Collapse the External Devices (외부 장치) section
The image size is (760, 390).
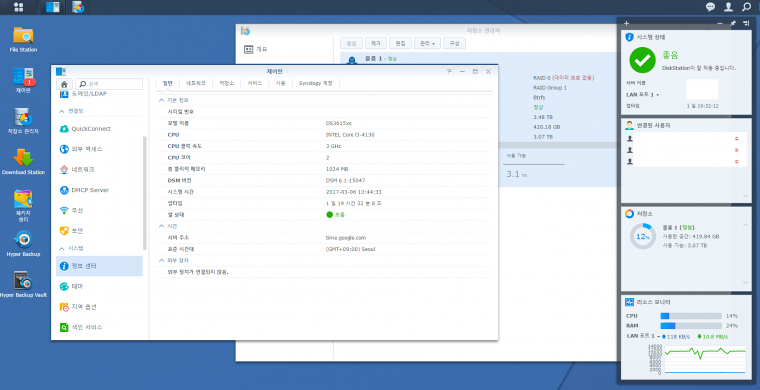[x=162, y=260]
